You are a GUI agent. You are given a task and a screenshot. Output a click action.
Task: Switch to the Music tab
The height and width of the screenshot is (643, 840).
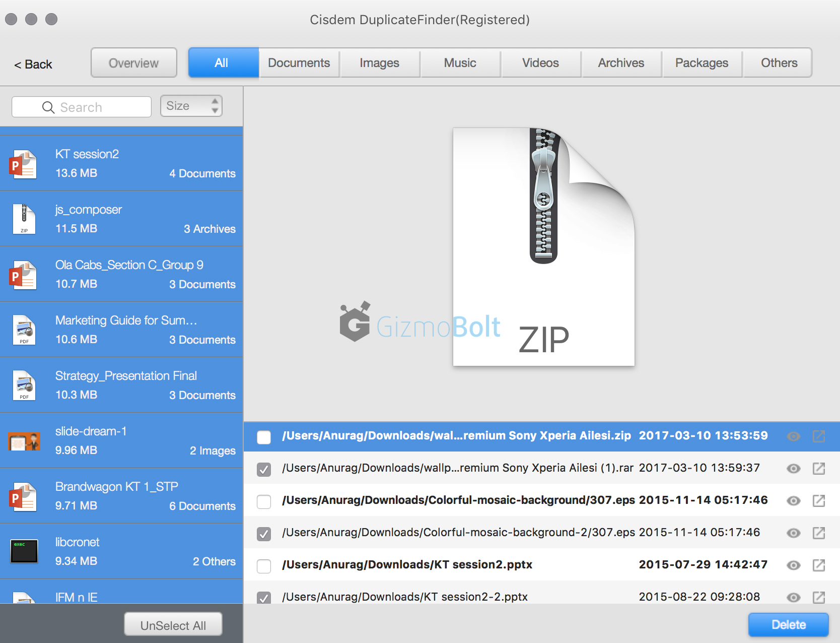point(460,62)
